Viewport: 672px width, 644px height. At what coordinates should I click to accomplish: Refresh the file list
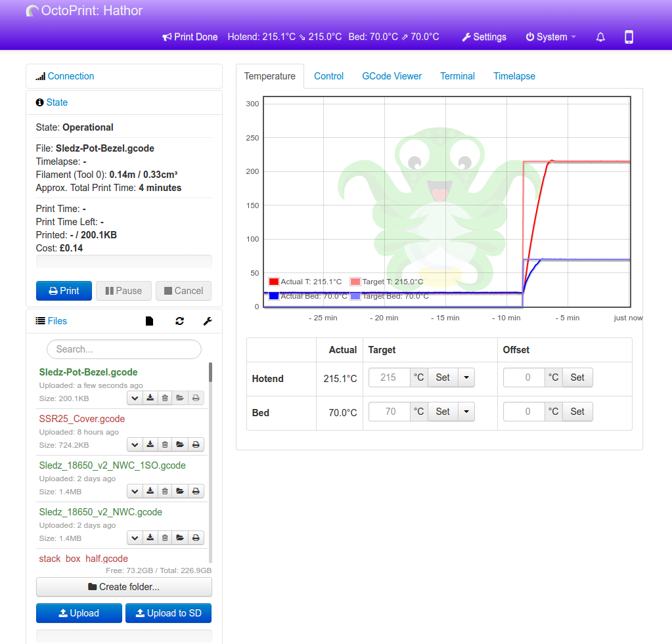coord(179,321)
